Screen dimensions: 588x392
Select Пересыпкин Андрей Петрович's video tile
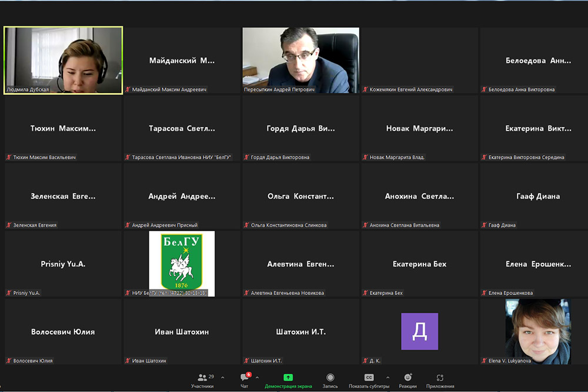[300, 59]
